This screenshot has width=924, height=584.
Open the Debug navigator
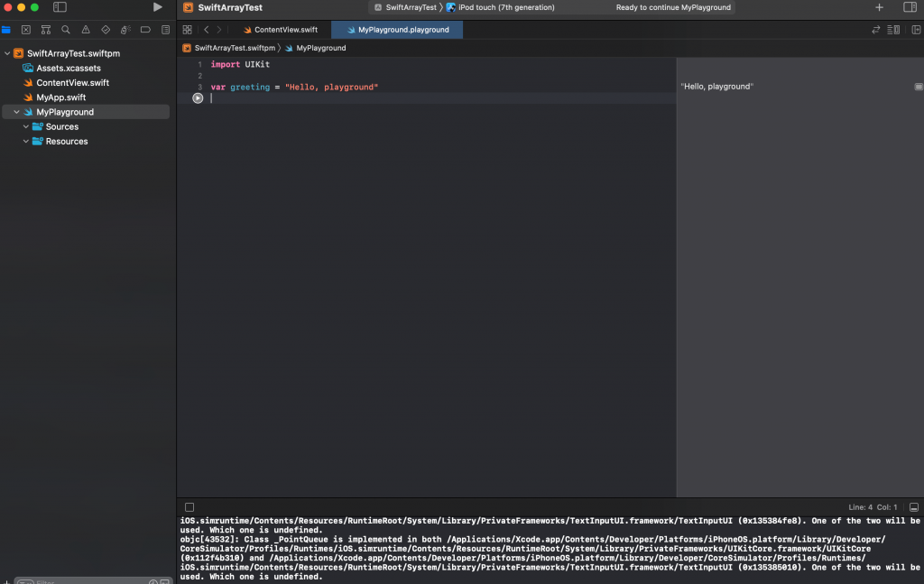coord(125,30)
